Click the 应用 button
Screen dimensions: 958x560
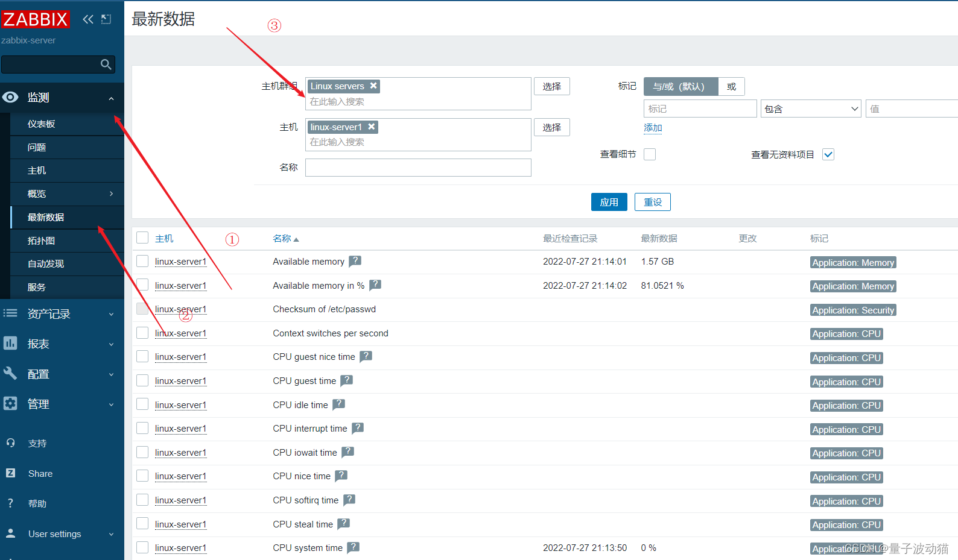pyautogui.click(x=609, y=202)
